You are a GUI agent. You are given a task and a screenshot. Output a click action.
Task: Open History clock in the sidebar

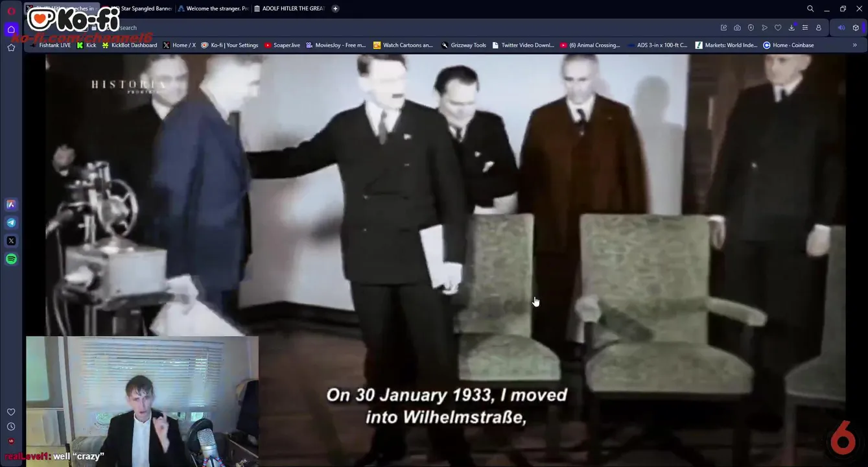tap(11, 426)
